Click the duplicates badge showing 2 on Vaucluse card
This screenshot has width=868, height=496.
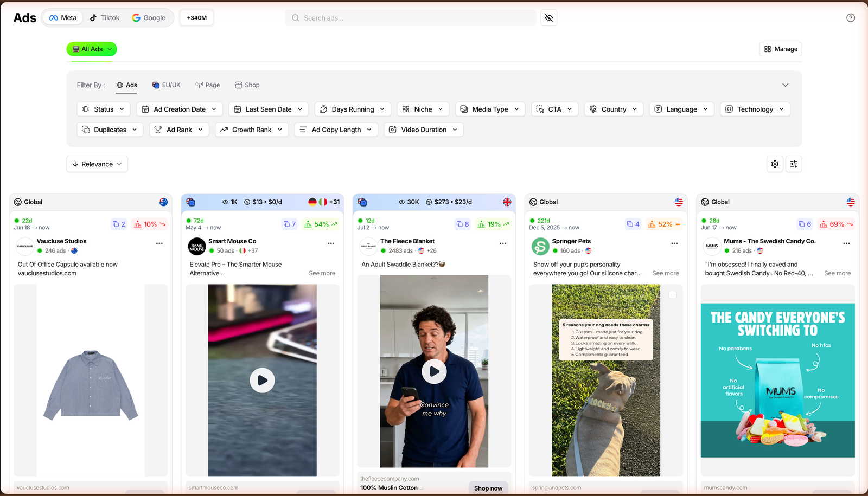click(119, 224)
